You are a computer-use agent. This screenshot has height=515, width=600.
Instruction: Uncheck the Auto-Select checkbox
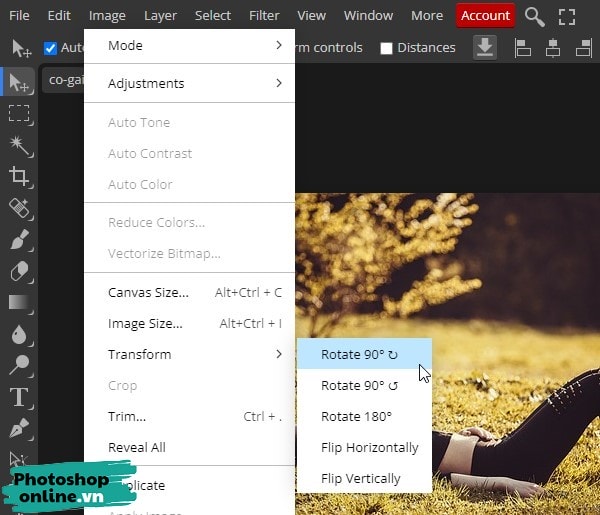[51, 48]
